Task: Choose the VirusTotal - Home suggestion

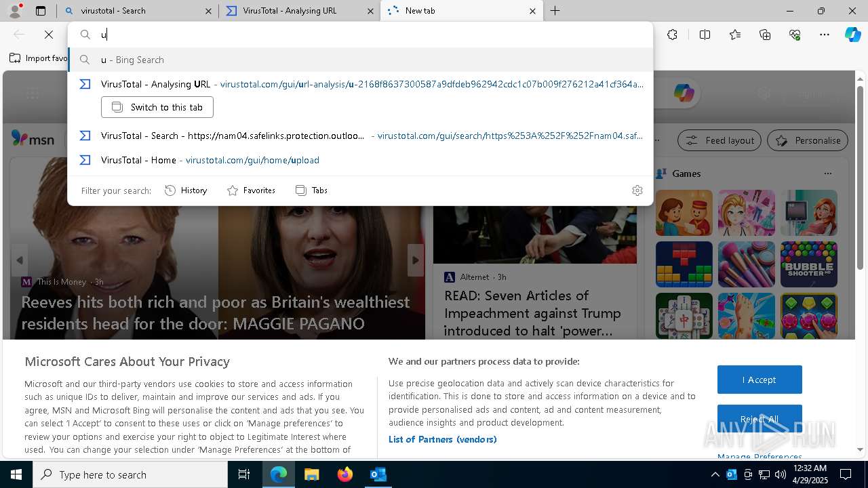Action: (360, 160)
